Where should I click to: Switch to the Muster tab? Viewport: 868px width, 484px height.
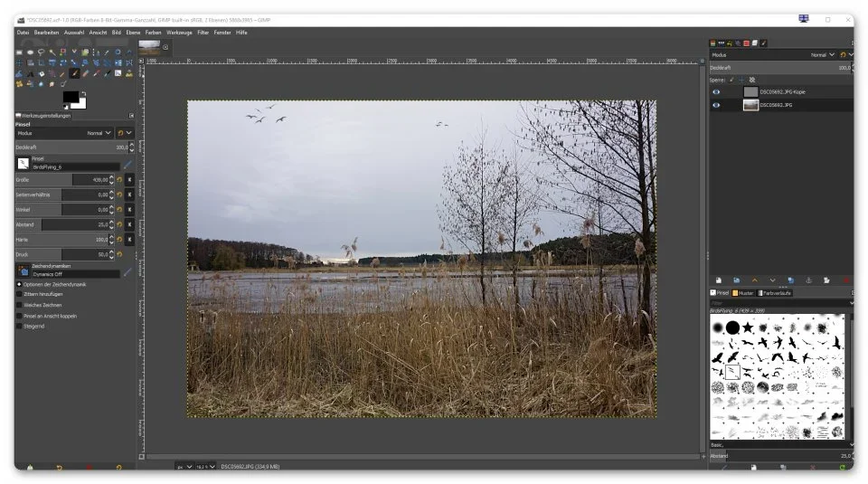point(743,293)
